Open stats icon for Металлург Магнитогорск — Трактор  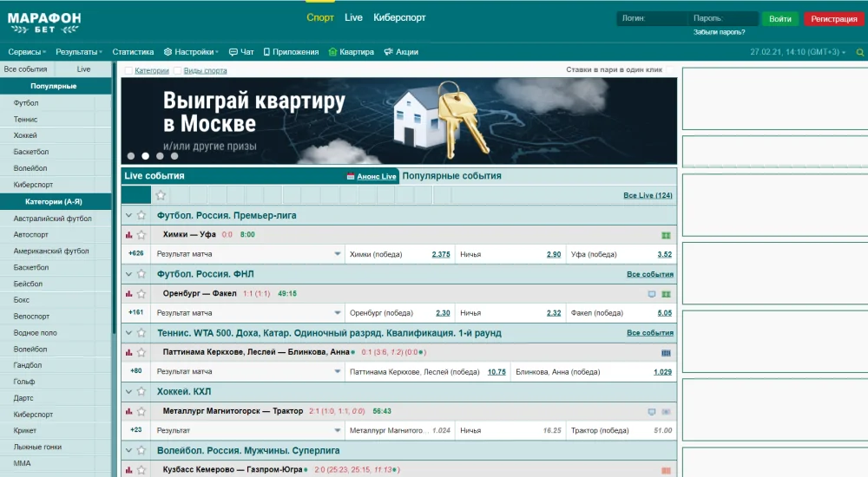[x=129, y=411]
